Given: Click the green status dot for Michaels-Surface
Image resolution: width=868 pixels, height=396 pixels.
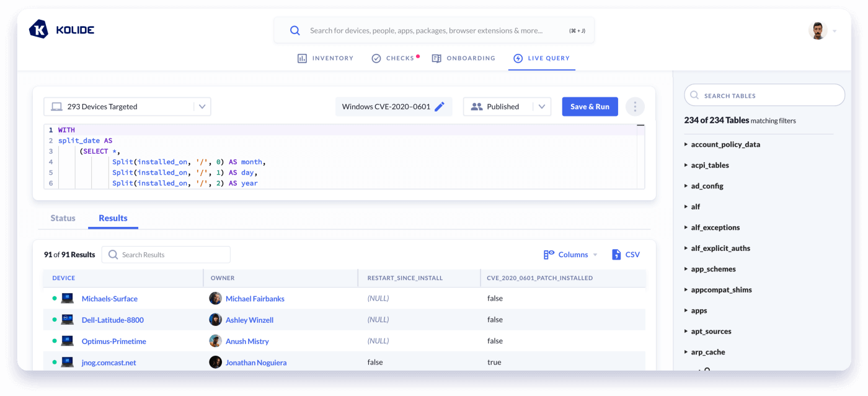Looking at the screenshot, I should tap(55, 298).
